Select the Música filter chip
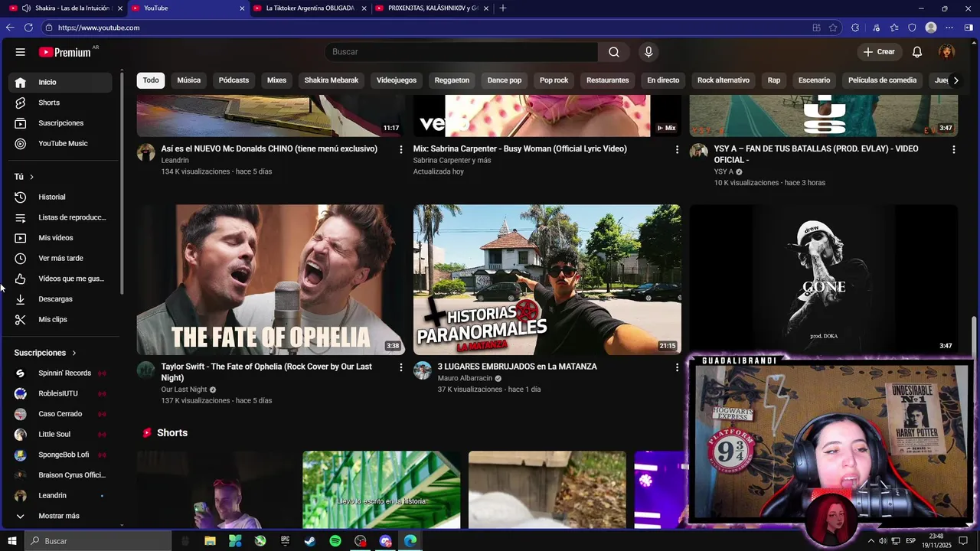 pos(188,80)
